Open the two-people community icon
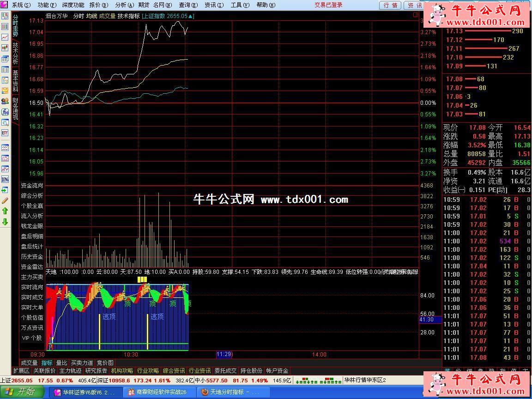Screen dimensions: 532x399 [x=5, y=101]
